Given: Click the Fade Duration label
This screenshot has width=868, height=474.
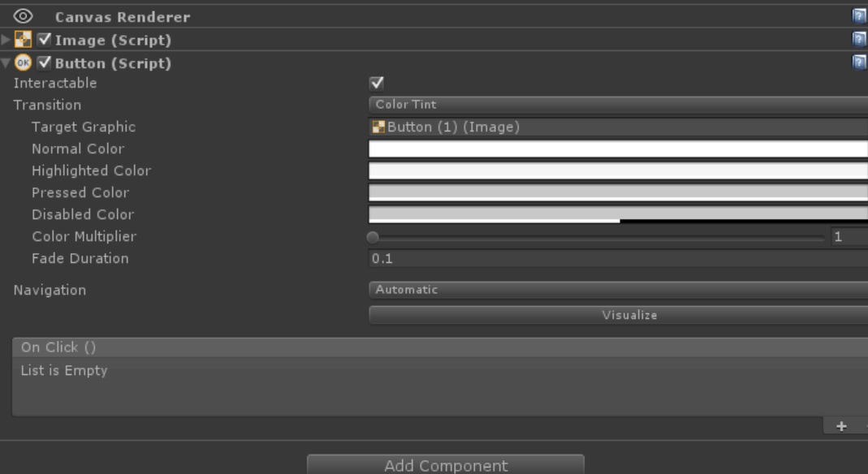Looking at the screenshot, I should tap(80, 258).
